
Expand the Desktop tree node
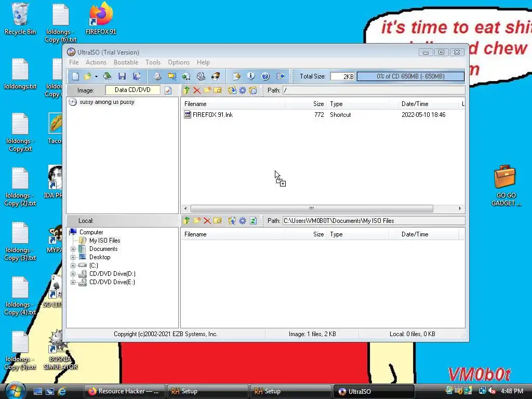73,257
